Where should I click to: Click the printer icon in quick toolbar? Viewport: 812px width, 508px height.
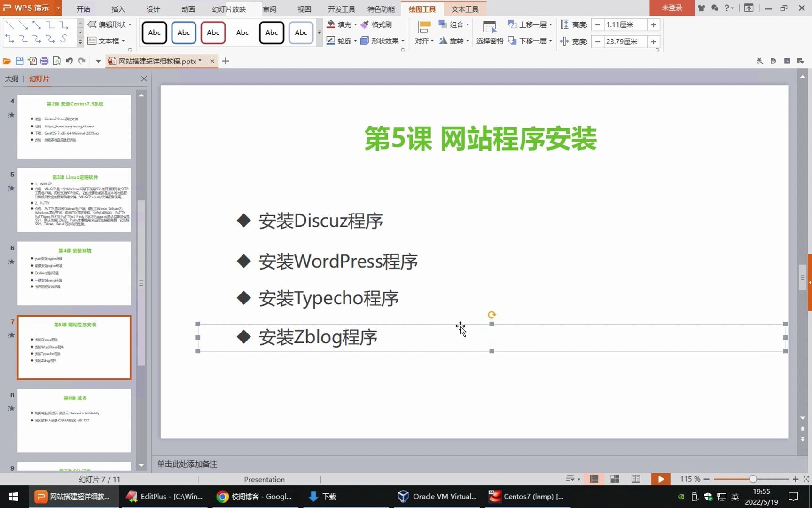pos(44,61)
